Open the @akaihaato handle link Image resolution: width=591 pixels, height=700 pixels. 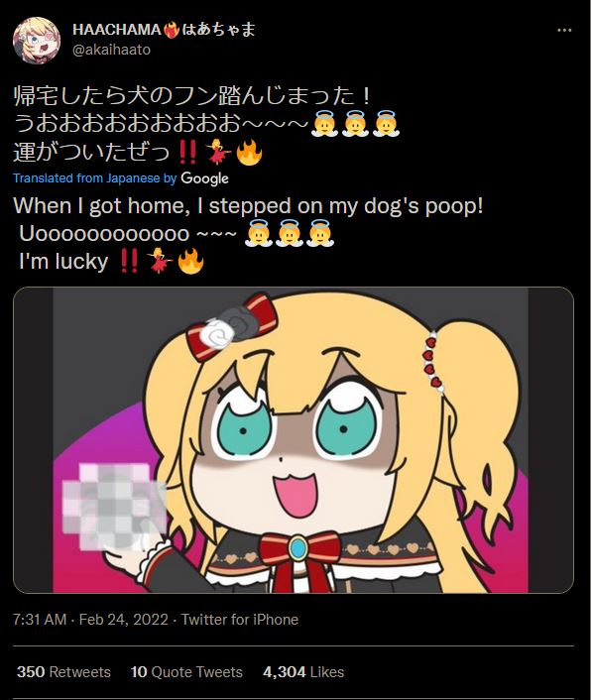click(x=111, y=50)
